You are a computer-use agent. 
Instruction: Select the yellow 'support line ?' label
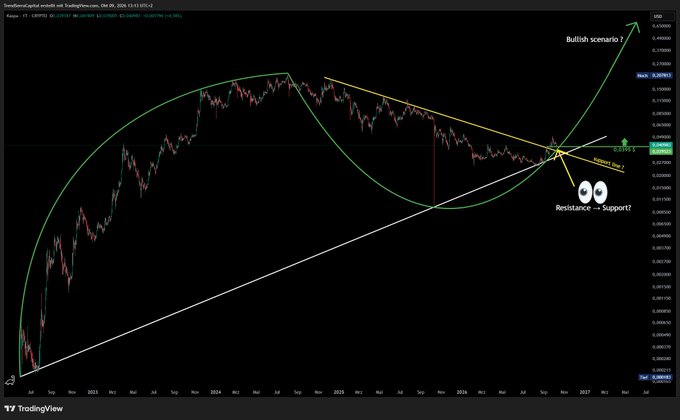608,163
